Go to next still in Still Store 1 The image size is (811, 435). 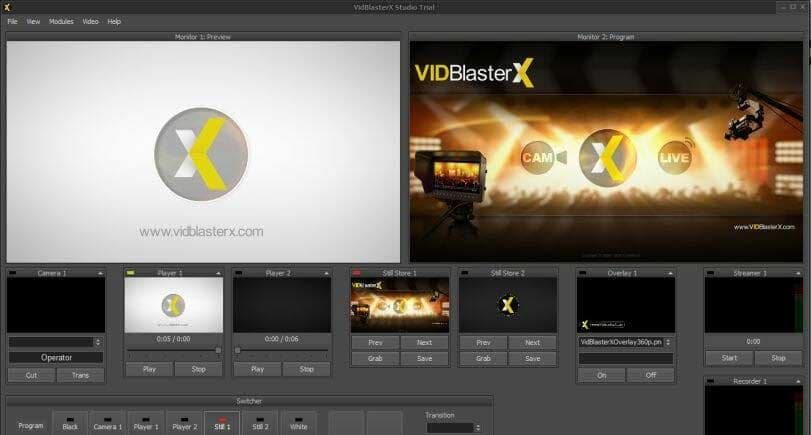425,342
